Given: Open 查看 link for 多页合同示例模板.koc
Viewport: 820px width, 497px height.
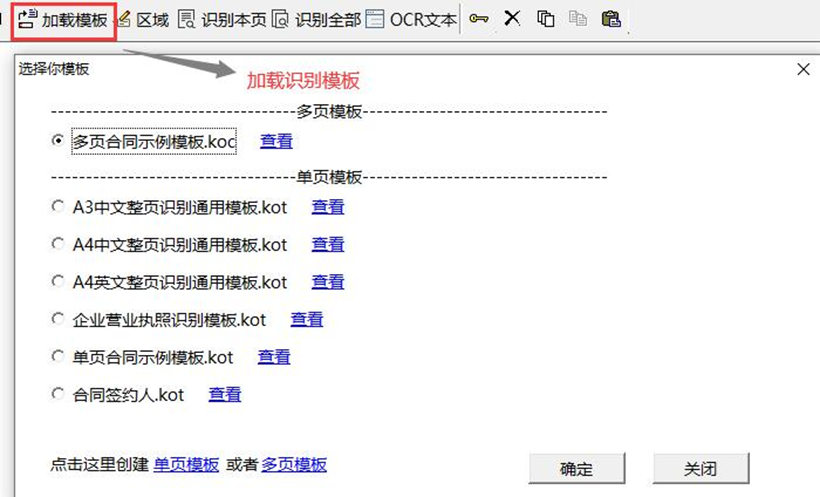Looking at the screenshot, I should tap(276, 141).
